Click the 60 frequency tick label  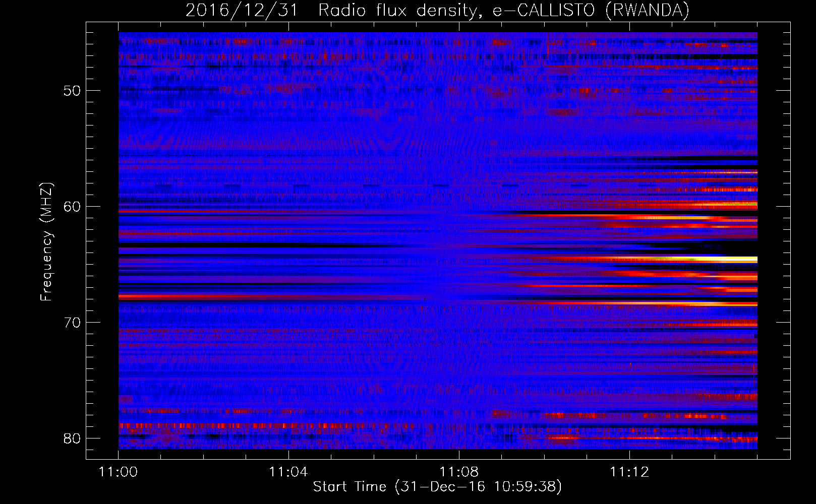tap(73, 207)
